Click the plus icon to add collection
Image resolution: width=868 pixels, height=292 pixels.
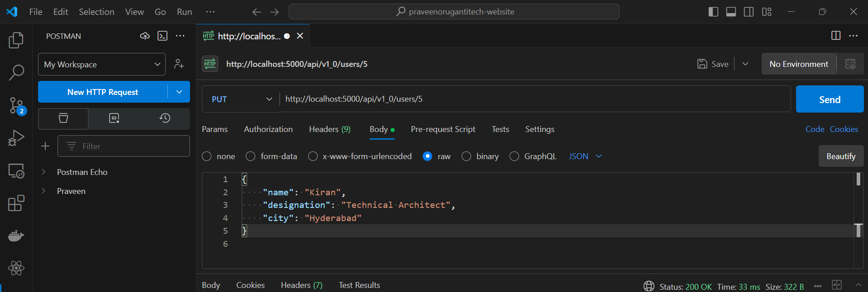pos(45,146)
